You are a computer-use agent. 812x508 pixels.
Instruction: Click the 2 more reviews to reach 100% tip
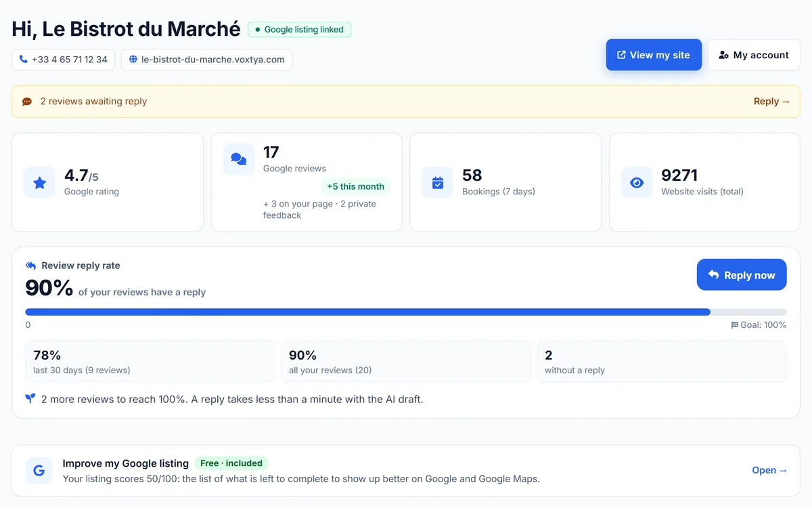click(x=232, y=399)
